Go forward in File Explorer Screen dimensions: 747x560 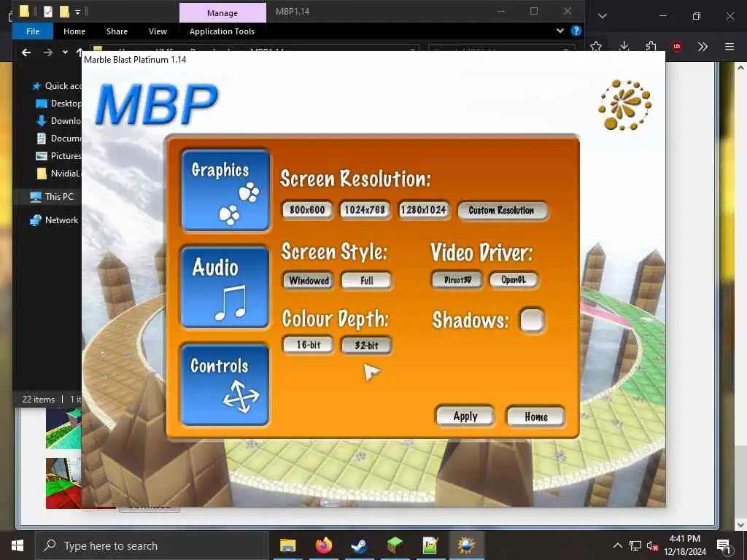47,52
